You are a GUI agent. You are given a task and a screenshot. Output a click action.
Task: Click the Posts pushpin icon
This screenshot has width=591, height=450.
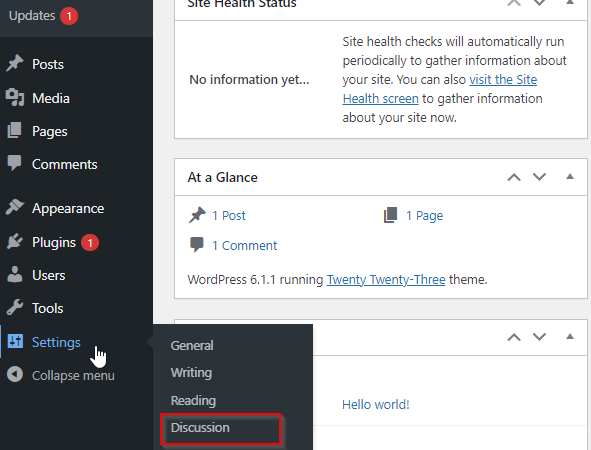coord(15,63)
